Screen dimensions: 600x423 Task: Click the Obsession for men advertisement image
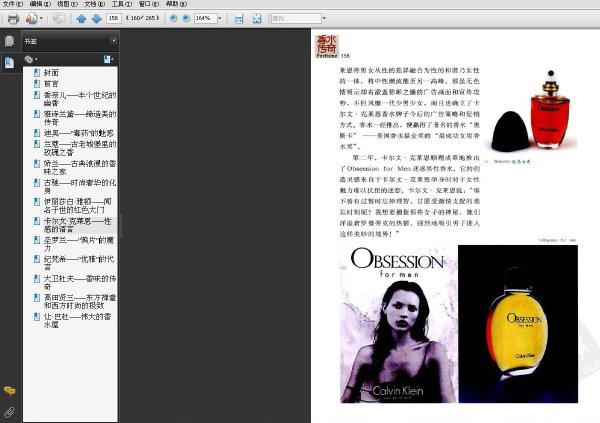398,324
